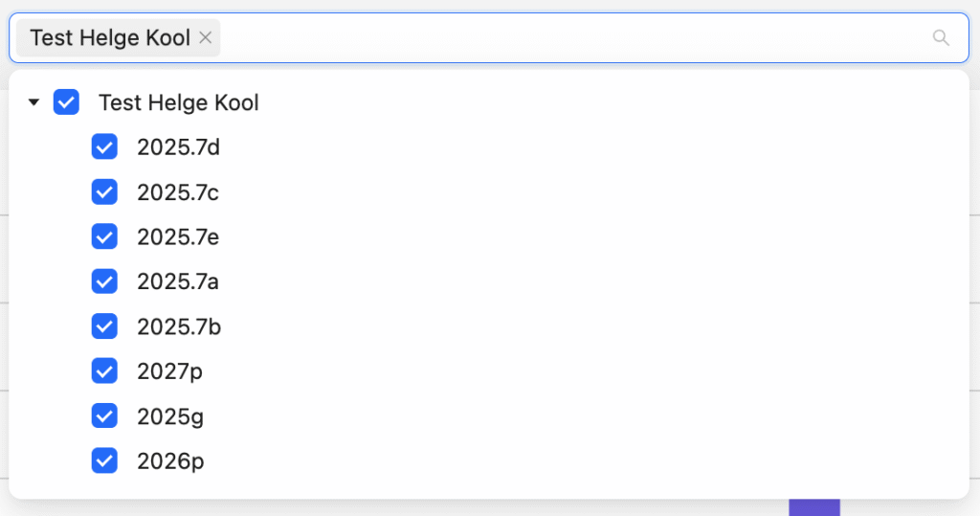Image resolution: width=980 pixels, height=516 pixels.
Task: Click the purple block below the dropdown
Action: 813,507
